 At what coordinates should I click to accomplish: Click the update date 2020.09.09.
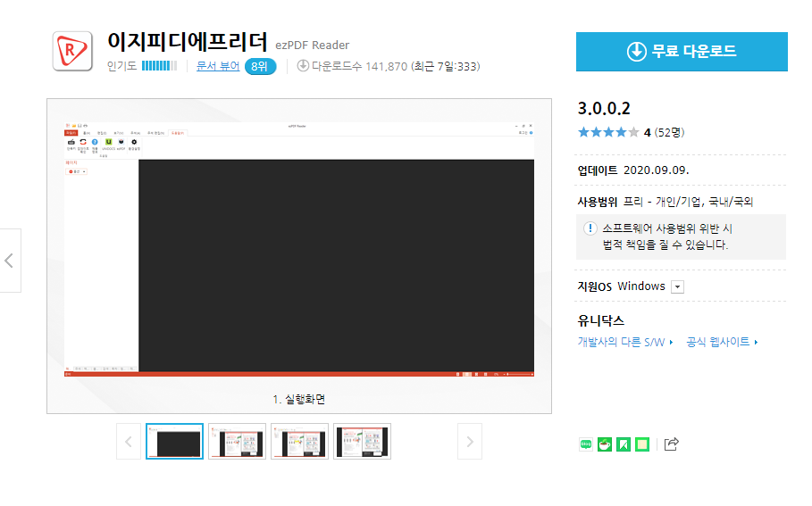point(657,170)
